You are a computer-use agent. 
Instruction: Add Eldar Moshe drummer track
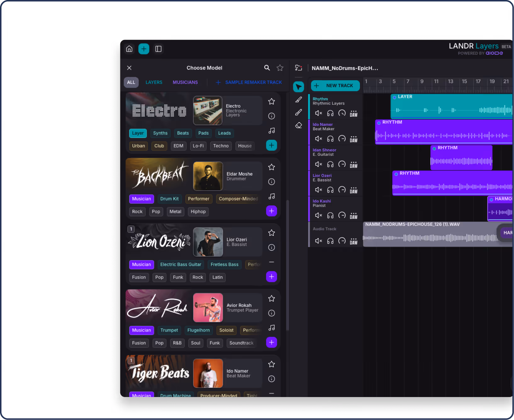(x=271, y=211)
